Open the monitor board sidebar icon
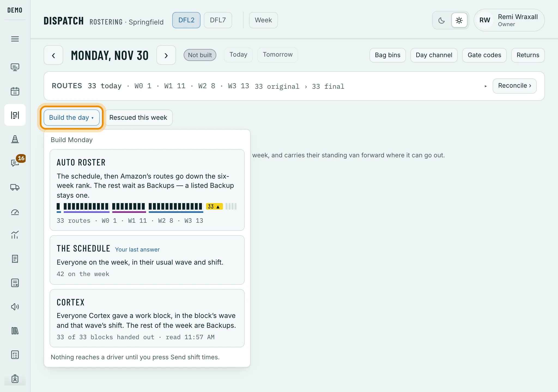558x392 pixels. click(15, 67)
